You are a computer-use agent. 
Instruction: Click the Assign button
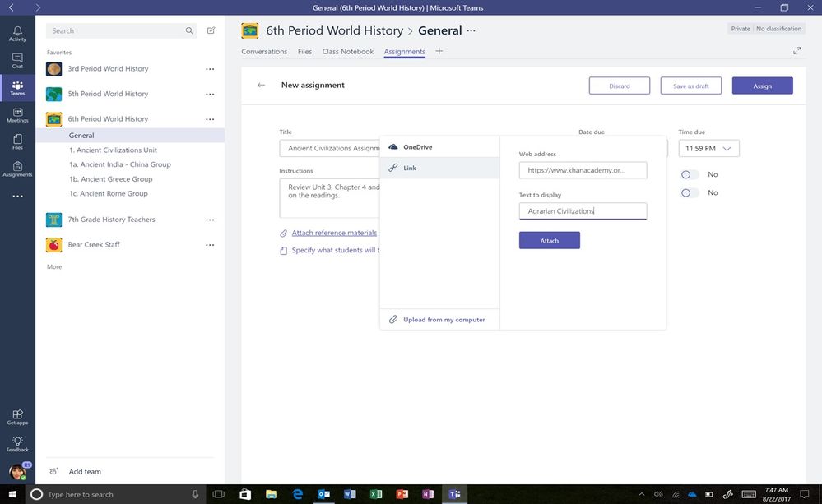[x=762, y=86]
